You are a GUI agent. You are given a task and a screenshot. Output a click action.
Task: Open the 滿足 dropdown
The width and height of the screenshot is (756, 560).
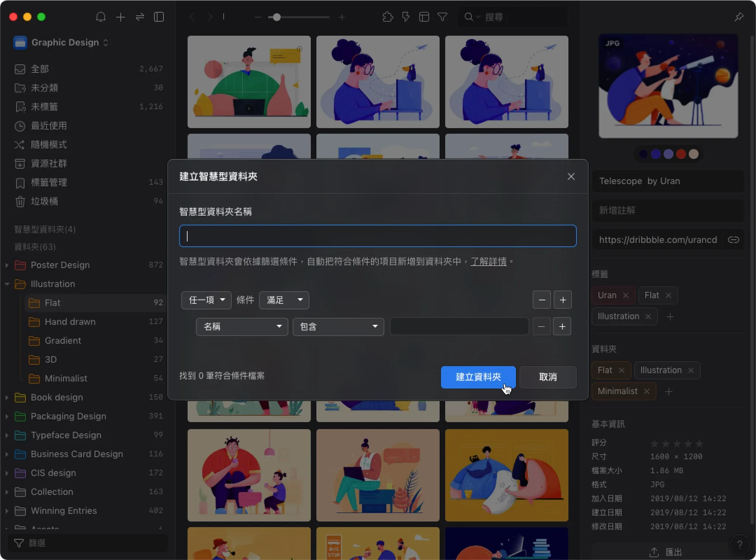click(284, 300)
